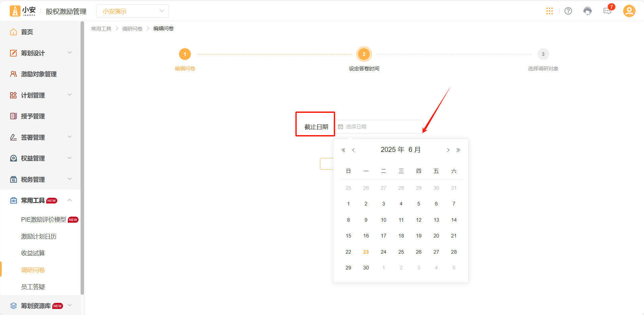Select June 28 in calendar
This screenshot has width=644, height=315.
pos(454,252)
